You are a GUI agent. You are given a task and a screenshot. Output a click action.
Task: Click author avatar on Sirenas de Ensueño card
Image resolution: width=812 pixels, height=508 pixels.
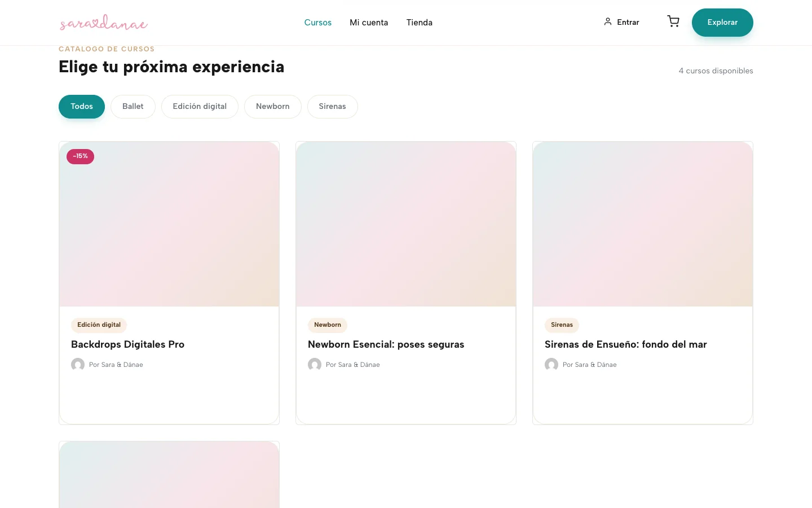click(x=551, y=365)
